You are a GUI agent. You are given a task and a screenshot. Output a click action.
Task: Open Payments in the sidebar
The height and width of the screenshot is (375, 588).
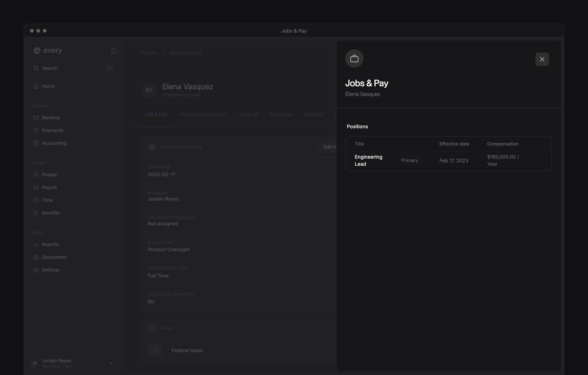point(73,130)
